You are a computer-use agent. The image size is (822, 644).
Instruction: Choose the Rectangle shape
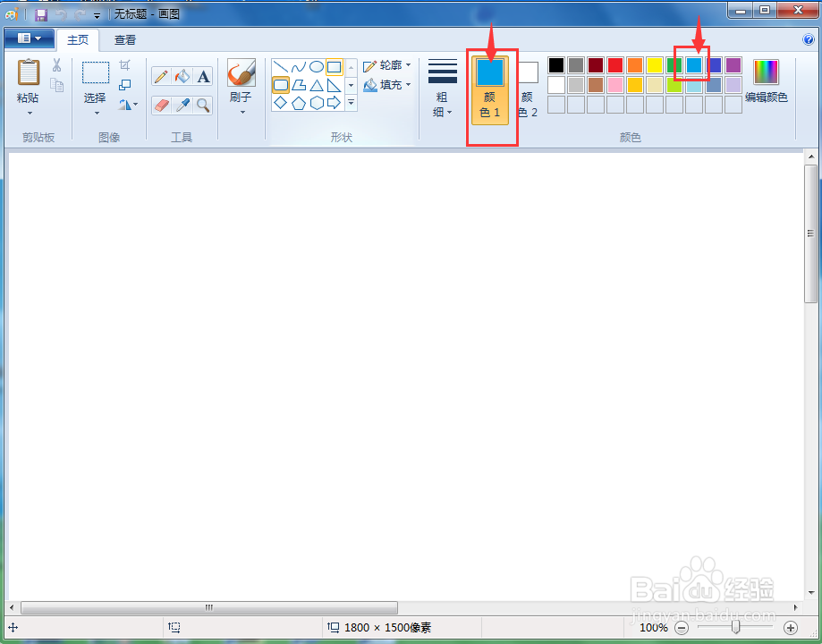[x=334, y=66]
